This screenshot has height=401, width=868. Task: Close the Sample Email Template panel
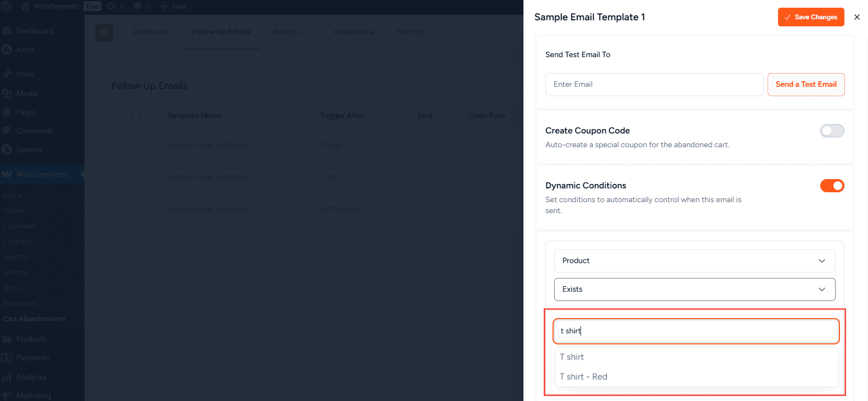point(856,17)
